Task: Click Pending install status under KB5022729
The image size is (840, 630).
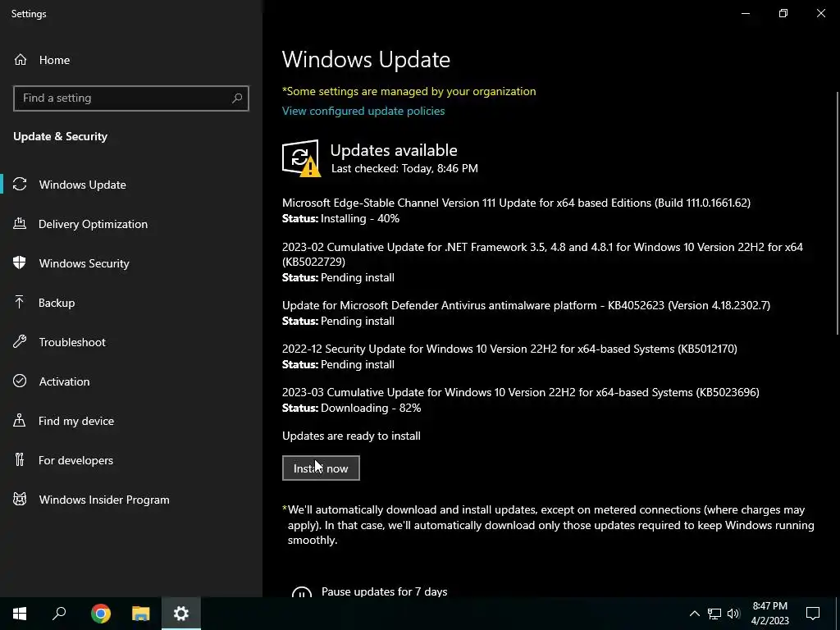Action: click(358, 277)
